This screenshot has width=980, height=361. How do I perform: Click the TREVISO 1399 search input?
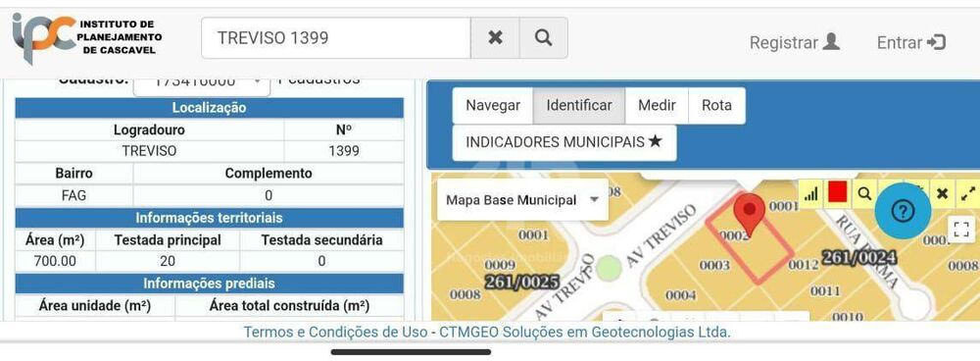click(335, 37)
